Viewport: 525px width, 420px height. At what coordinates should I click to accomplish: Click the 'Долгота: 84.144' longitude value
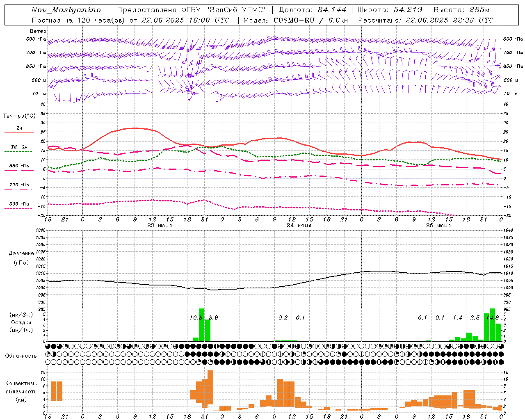tap(313, 10)
